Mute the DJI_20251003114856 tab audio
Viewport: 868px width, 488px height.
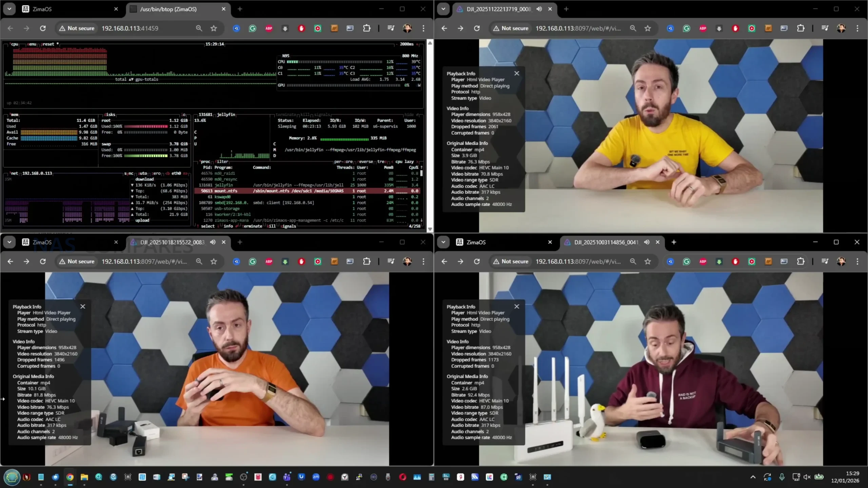[647, 242]
